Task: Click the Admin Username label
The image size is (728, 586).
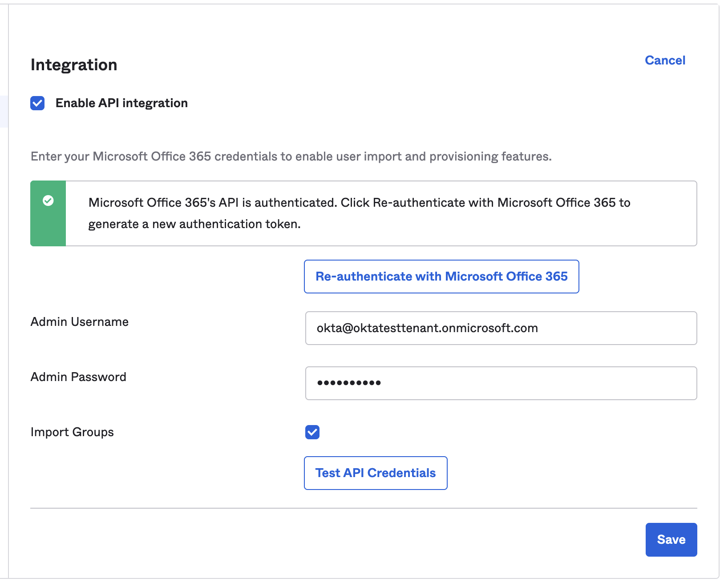Action: [80, 322]
